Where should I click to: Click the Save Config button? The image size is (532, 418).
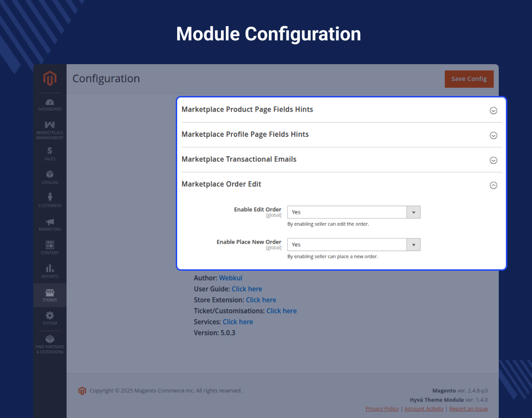coord(469,79)
